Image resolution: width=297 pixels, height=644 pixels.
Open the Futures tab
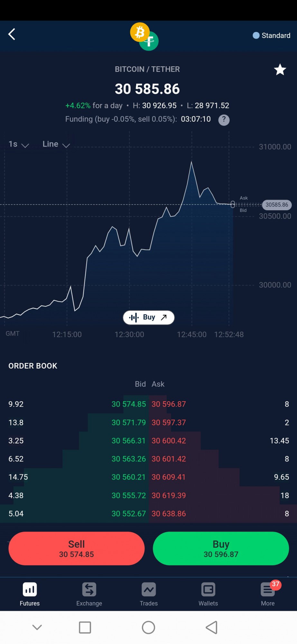tap(30, 594)
